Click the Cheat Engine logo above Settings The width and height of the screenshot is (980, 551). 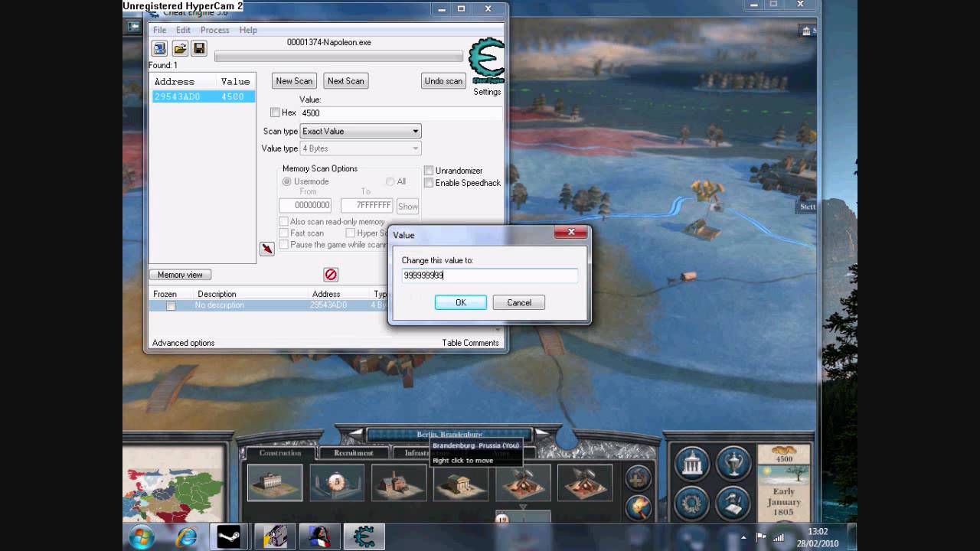486,61
